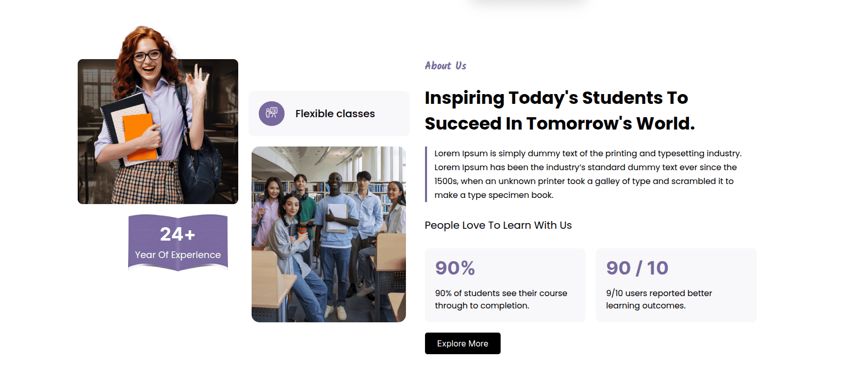Click heading line "Succeed In Tomorrow's World."
The width and height of the screenshot is (868, 384).
(x=559, y=123)
